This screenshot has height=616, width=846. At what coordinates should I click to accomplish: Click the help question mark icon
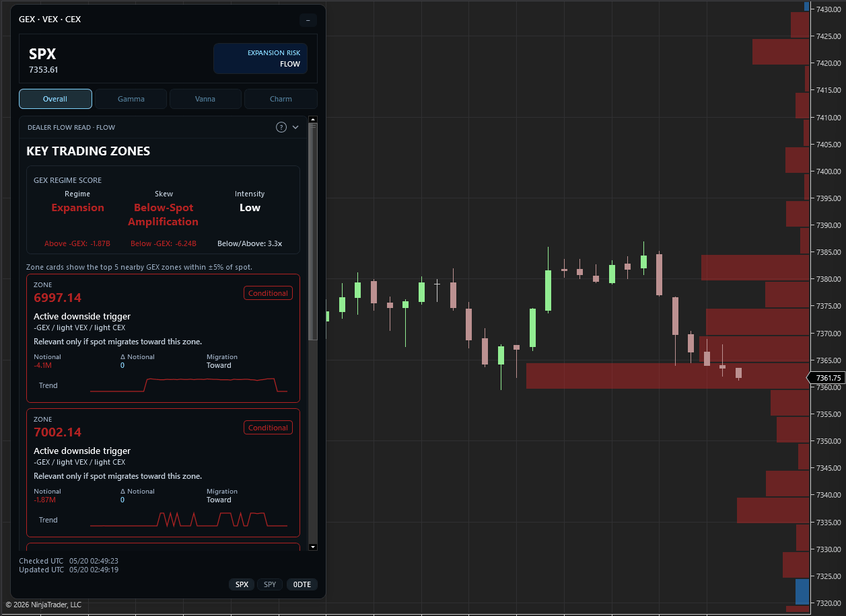pos(281,127)
